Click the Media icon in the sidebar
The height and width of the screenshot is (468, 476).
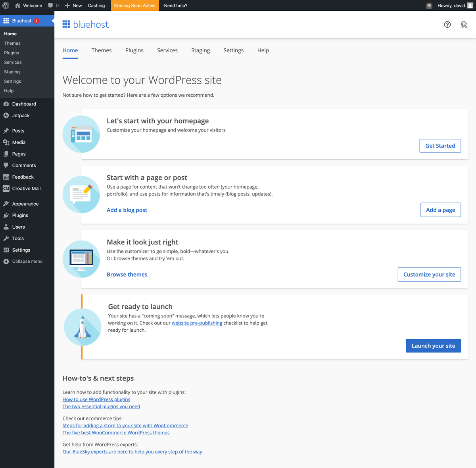pyautogui.click(x=6, y=142)
